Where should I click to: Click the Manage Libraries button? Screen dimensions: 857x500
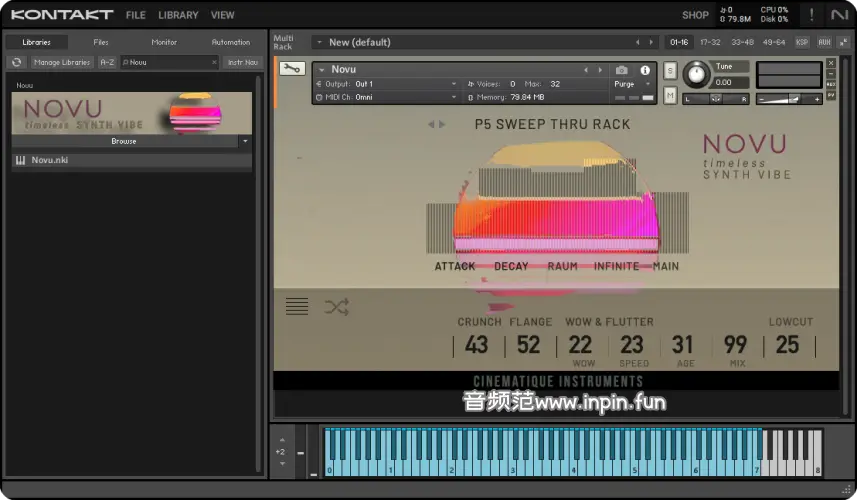(x=62, y=62)
